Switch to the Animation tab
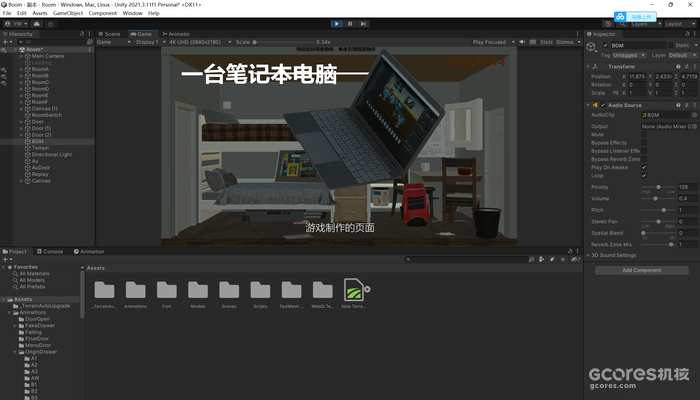Viewport: 700px width, 400px height. (89, 251)
